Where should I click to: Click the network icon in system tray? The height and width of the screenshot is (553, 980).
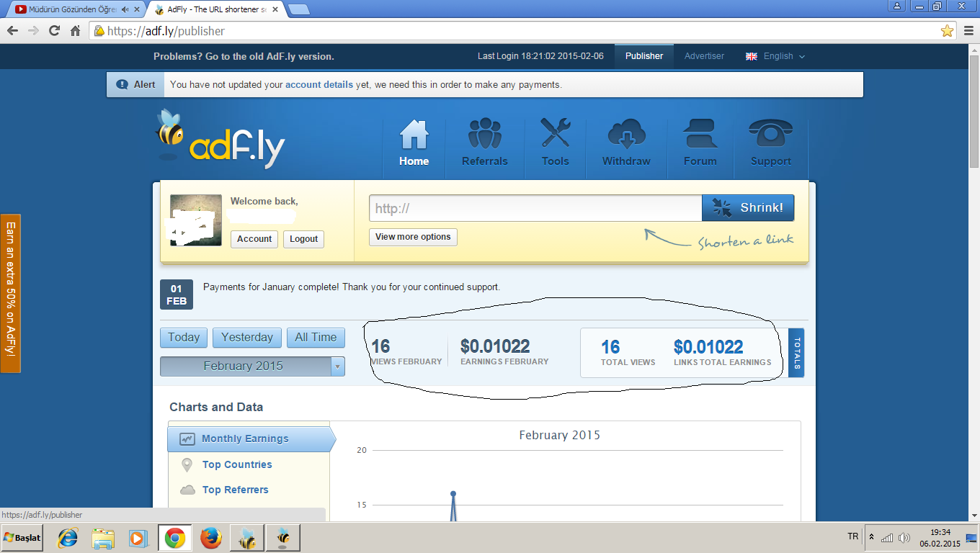click(887, 537)
